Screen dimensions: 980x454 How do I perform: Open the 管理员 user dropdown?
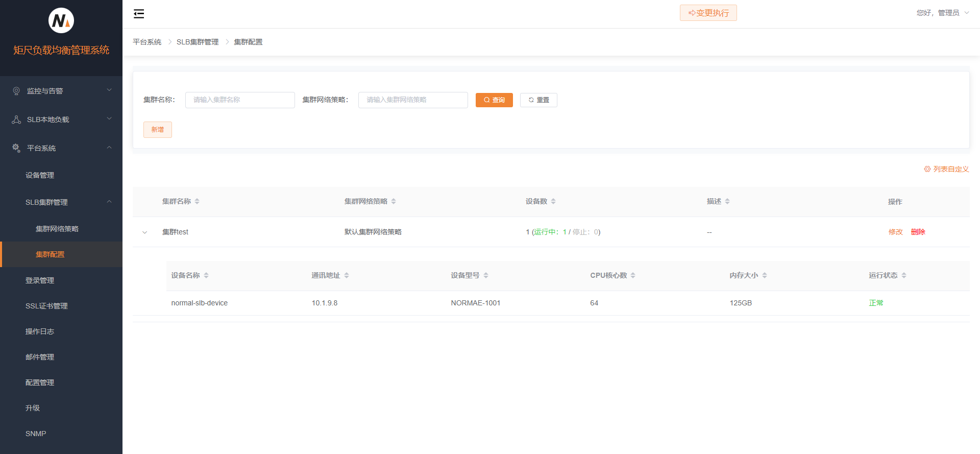click(x=942, y=13)
